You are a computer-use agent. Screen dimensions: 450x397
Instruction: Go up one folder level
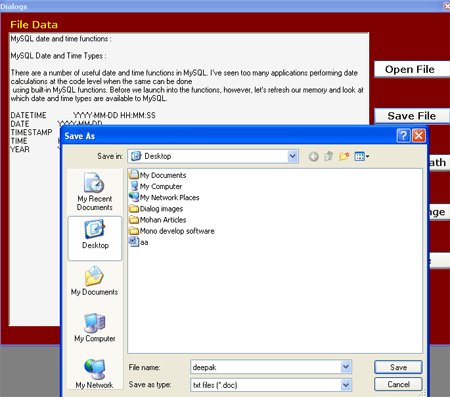(329, 156)
